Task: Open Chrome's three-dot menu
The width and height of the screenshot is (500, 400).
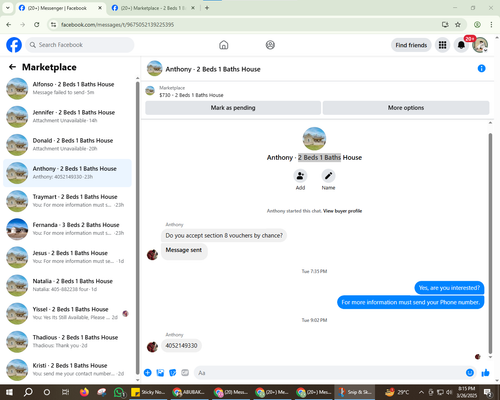Action: (491, 25)
